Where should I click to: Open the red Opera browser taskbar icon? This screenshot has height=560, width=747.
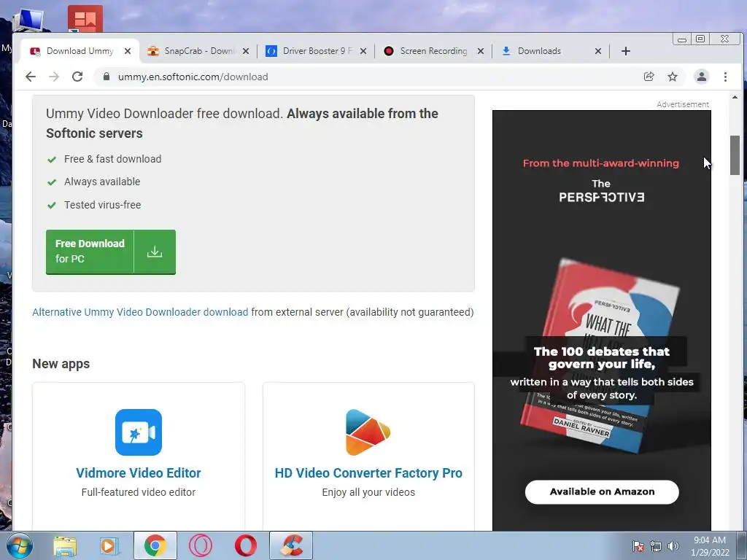(245, 545)
